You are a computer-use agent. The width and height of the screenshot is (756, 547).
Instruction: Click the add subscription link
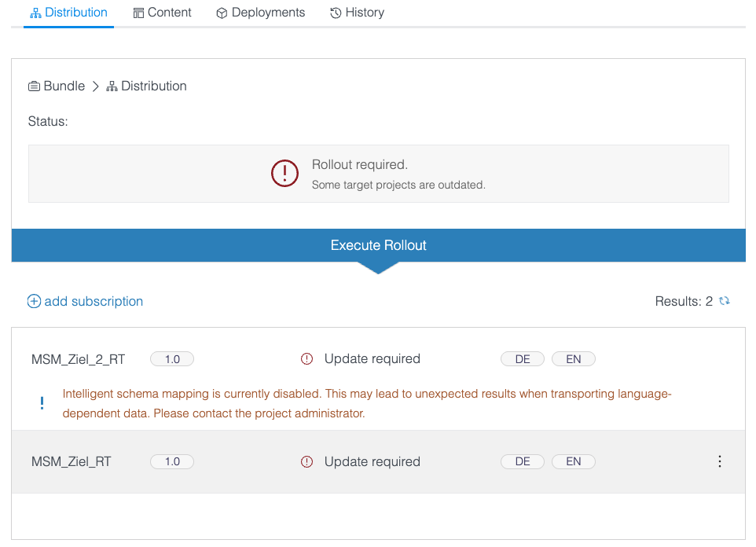pos(94,302)
